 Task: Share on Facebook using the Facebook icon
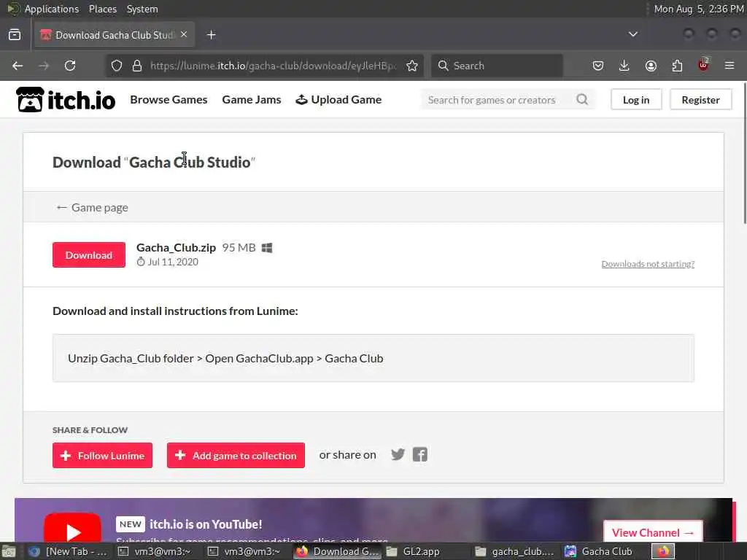(419, 455)
